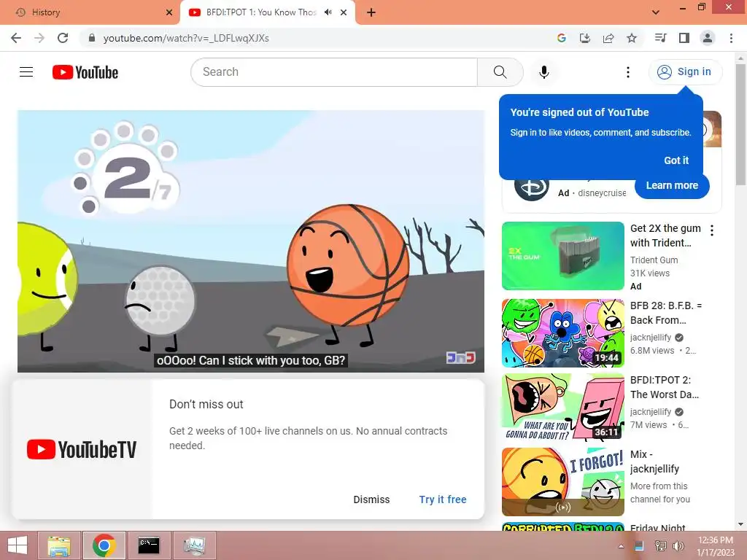This screenshot has height=560, width=747.
Task: Dismiss the YouTube TV promotion
Action: point(371,499)
